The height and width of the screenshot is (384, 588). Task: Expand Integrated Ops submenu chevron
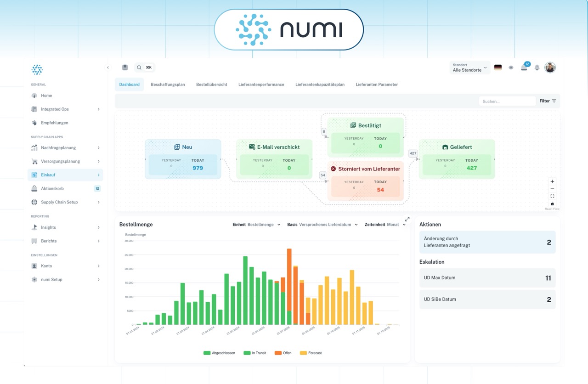pyautogui.click(x=99, y=109)
